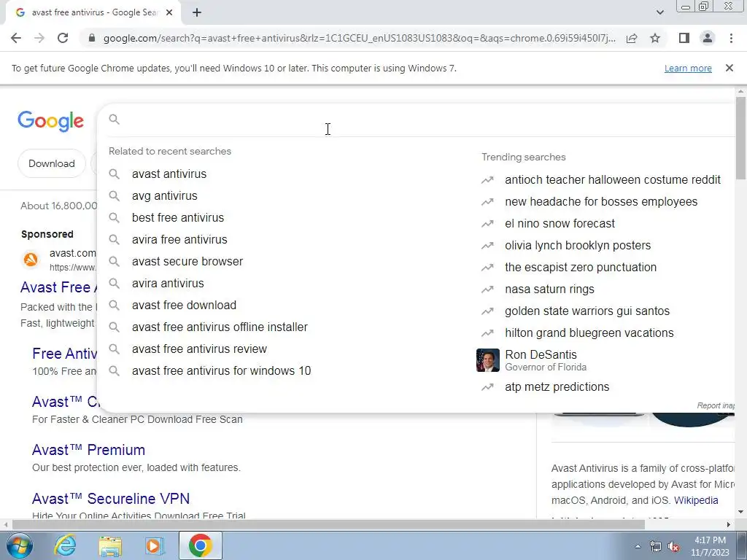Click the Chrome icon on taskbar
Screen dimensions: 747x560
pyautogui.click(x=200, y=545)
